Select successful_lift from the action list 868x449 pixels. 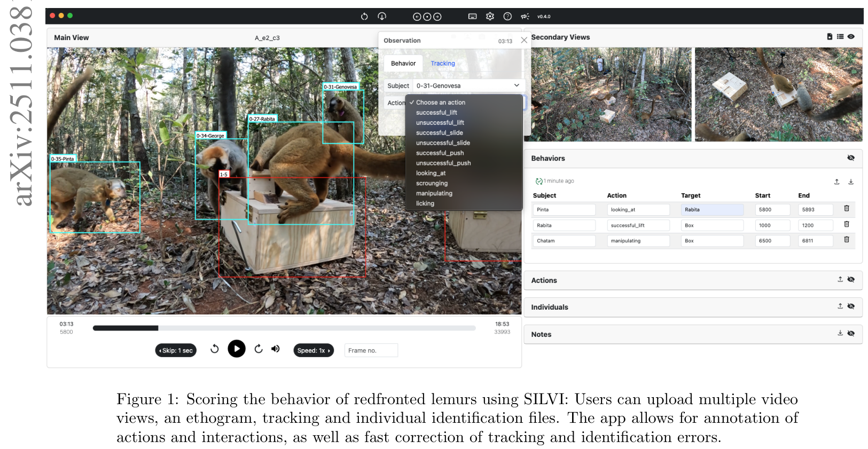click(436, 113)
